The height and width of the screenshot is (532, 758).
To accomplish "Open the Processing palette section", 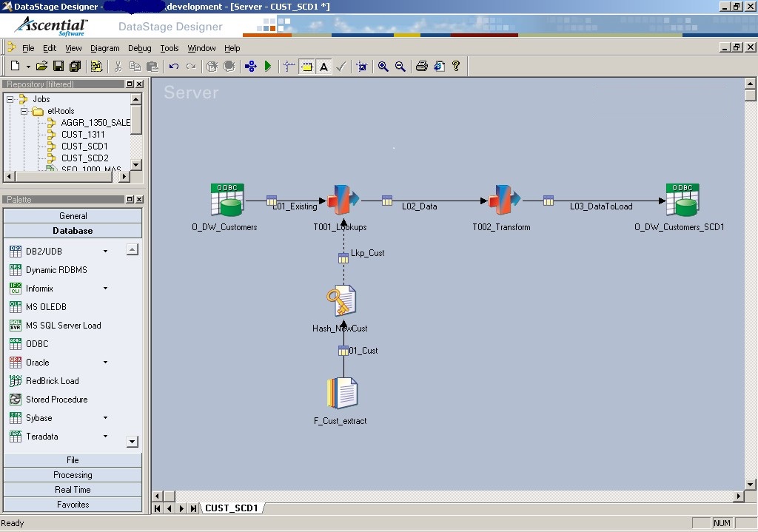I will [72, 474].
